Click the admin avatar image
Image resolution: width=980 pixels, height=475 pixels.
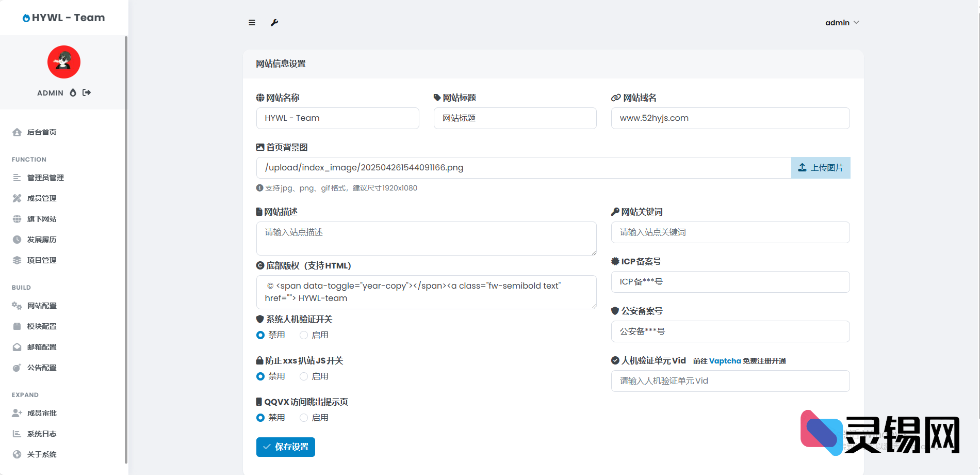pos(64,62)
